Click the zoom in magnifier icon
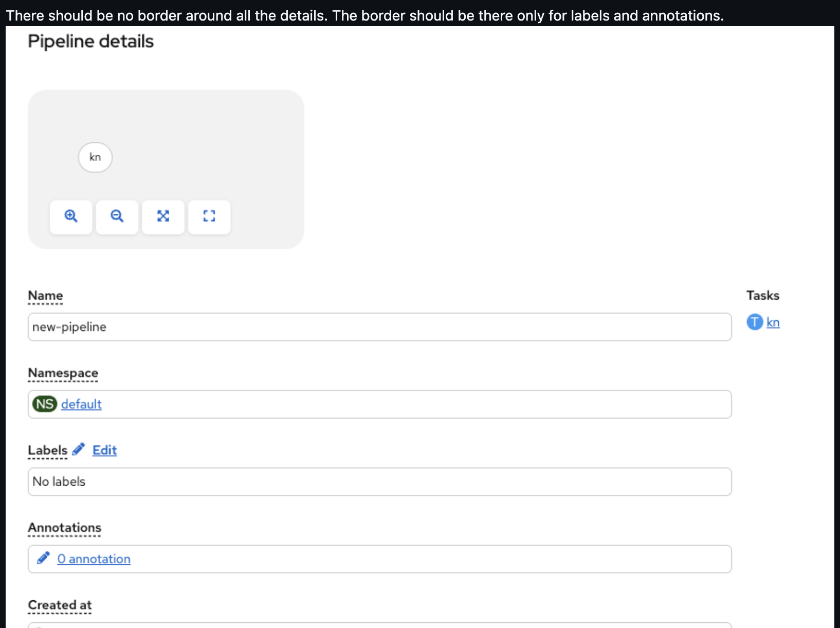840x628 pixels. point(71,216)
